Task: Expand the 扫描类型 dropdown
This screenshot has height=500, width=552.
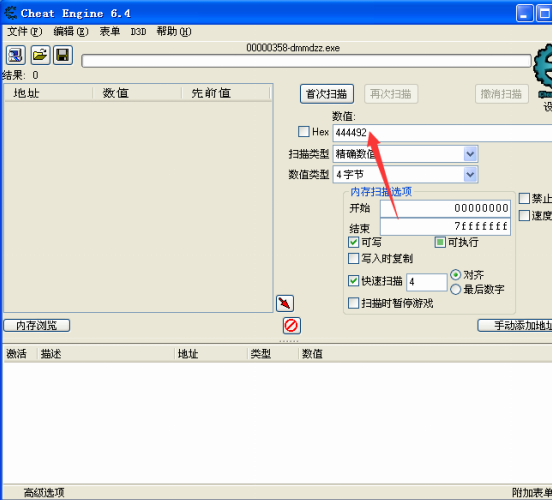Action: point(470,154)
